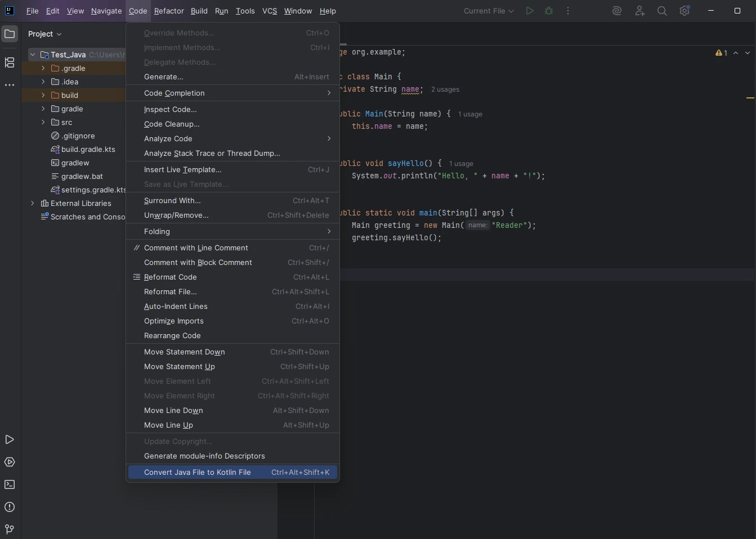Open the Tools menu
The width and height of the screenshot is (756, 539).
(245, 11)
